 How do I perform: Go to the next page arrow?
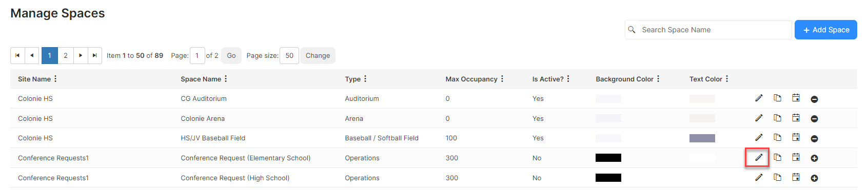pyautogui.click(x=81, y=56)
